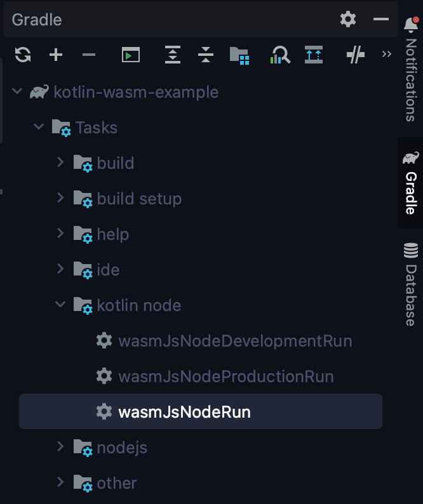This screenshot has width=423, height=504.
Task: Collapse all nodes in the Gradle tree
Action: tap(206, 55)
